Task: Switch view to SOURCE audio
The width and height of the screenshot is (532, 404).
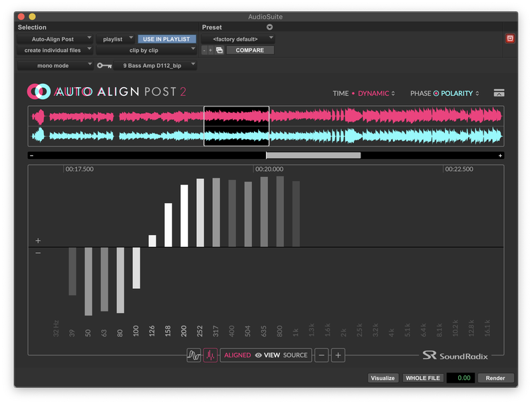Action: tap(296, 355)
